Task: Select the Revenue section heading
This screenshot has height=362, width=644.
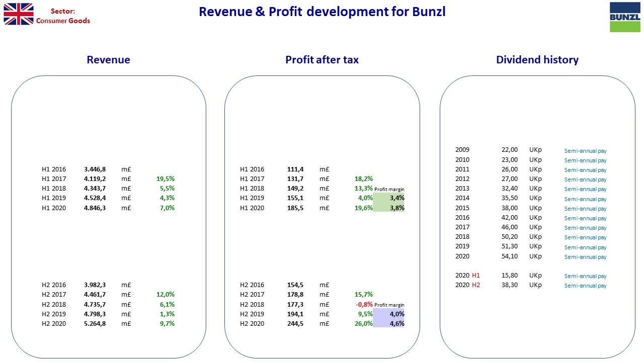Action: coord(108,60)
